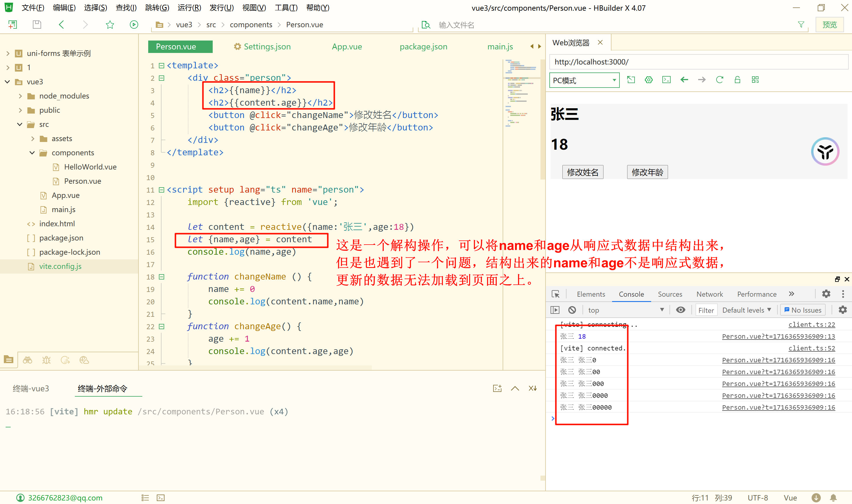
Task: Click the 修改姓名 button
Action: pyautogui.click(x=582, y=172)
